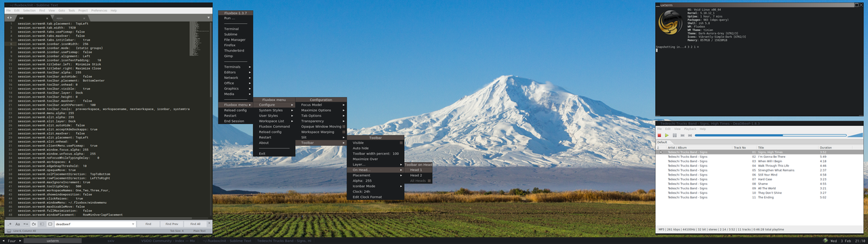Click Tab Size: 4 in Sublime status bar

click(177, 231)
